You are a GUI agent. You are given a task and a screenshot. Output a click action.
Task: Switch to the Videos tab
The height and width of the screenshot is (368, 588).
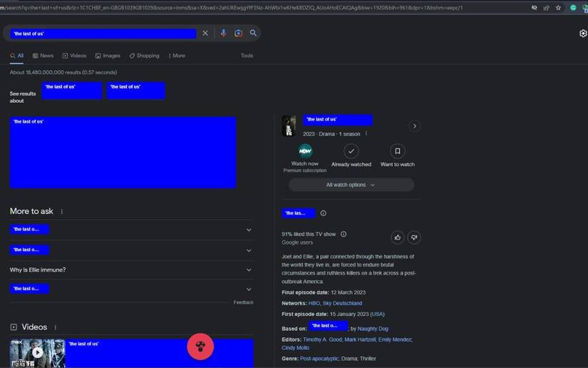74,56
